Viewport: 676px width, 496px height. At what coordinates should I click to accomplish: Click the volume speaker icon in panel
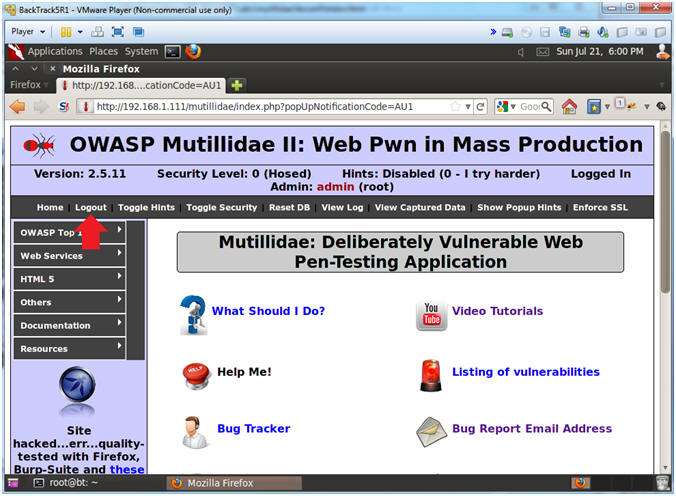(521, 52)
